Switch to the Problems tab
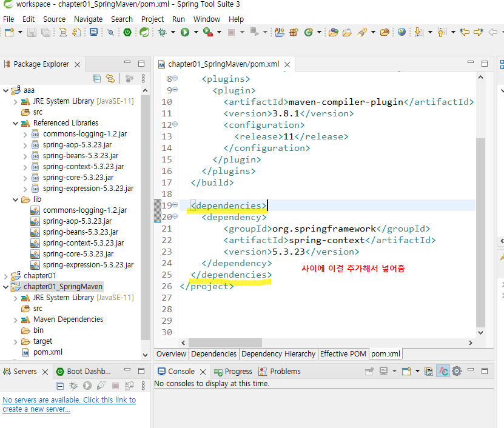The height and width of the screenshot is (428, 504). click(280, 372)
